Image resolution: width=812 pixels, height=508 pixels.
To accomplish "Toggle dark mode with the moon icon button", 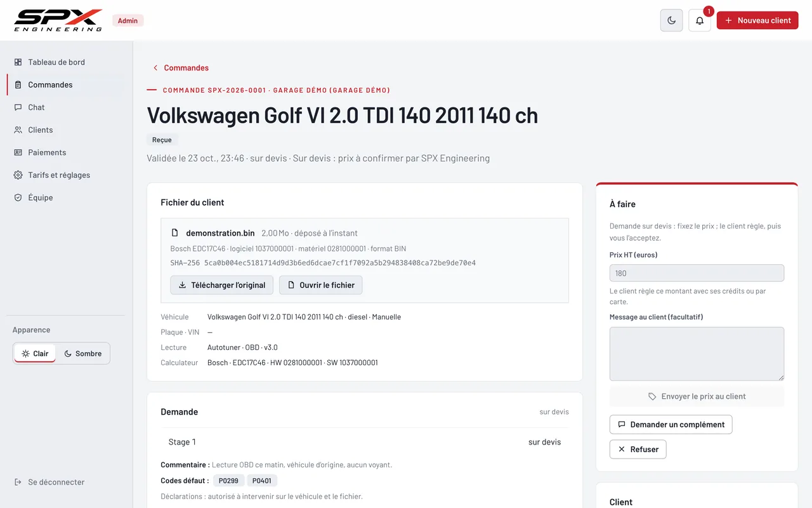I will pos(672,20).
